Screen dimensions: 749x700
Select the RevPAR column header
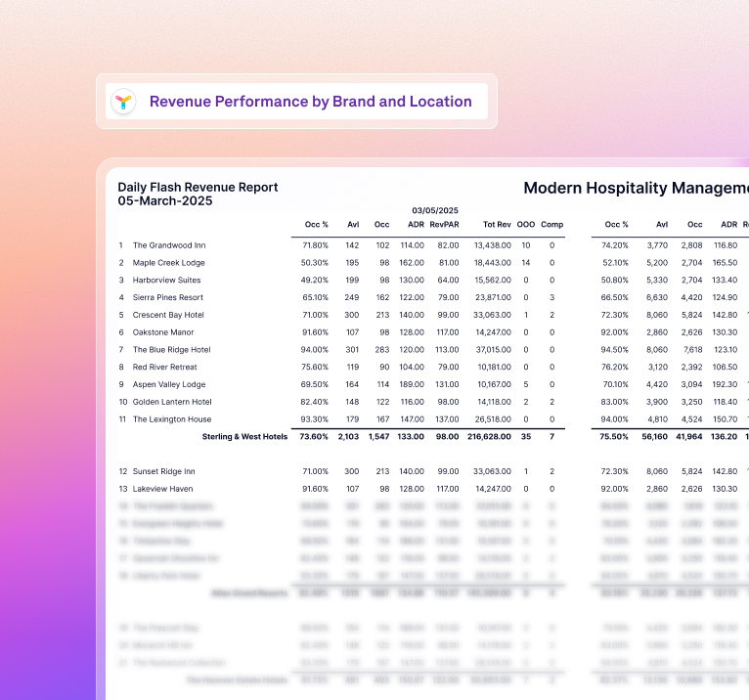click(444, 225)
